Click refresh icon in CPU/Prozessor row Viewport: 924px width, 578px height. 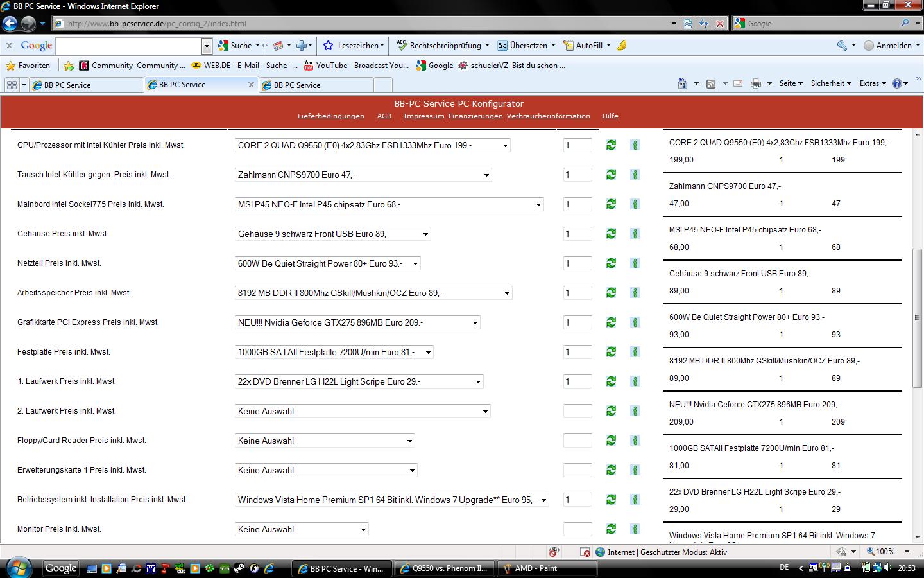611,145
